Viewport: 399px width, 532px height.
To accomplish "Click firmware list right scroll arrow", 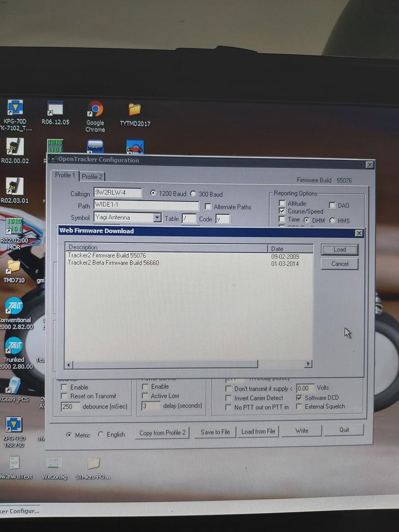I will pyautogui.click(x=308, y=364).
